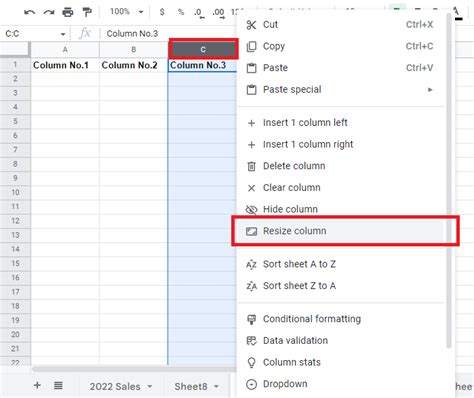The width and height of the screenshot is (474, 398).
Task: Expand the name box dropdown arrow
Action: click(x=63, y=34)
